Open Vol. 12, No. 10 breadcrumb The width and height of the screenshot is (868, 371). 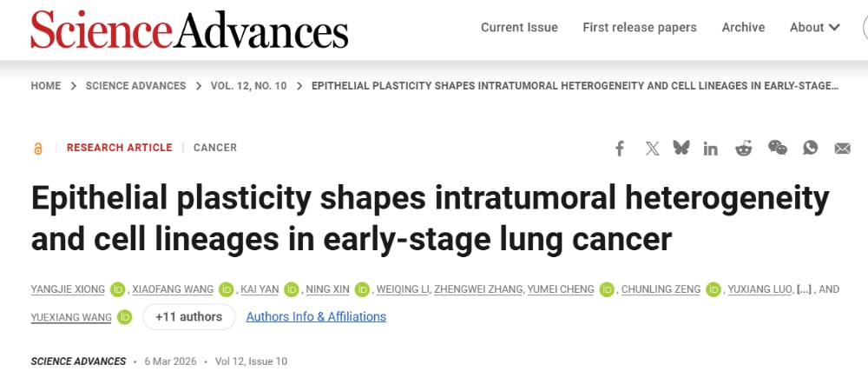coord(248,86)
